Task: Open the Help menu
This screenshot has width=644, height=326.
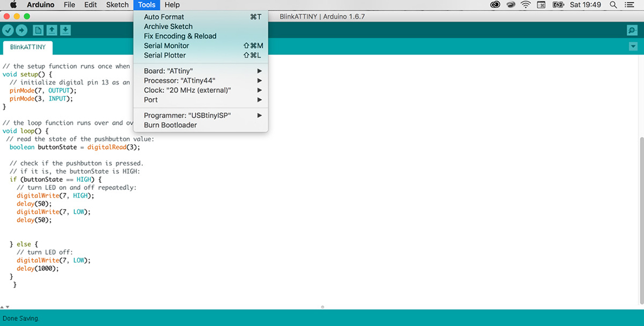Action: click(x=172, y=5)
